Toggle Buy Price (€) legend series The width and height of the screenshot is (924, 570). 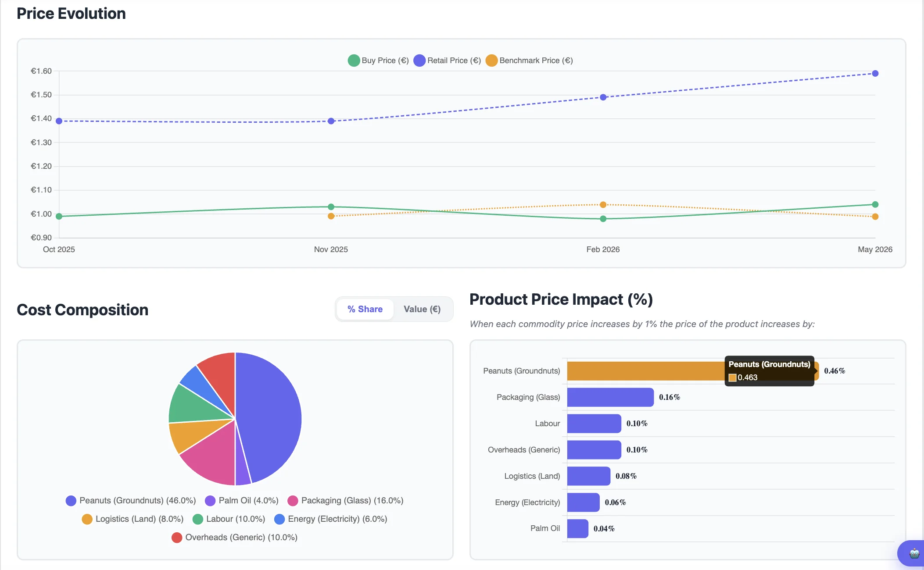(x=378, y=61)
